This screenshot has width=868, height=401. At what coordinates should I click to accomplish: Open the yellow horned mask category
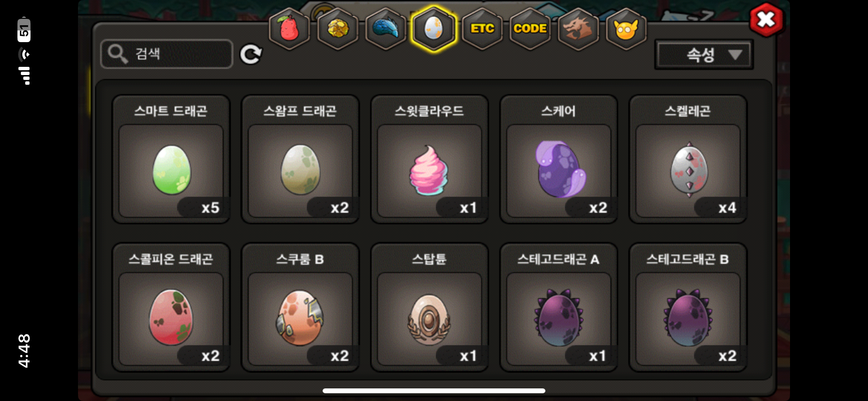tap(626, 29)
